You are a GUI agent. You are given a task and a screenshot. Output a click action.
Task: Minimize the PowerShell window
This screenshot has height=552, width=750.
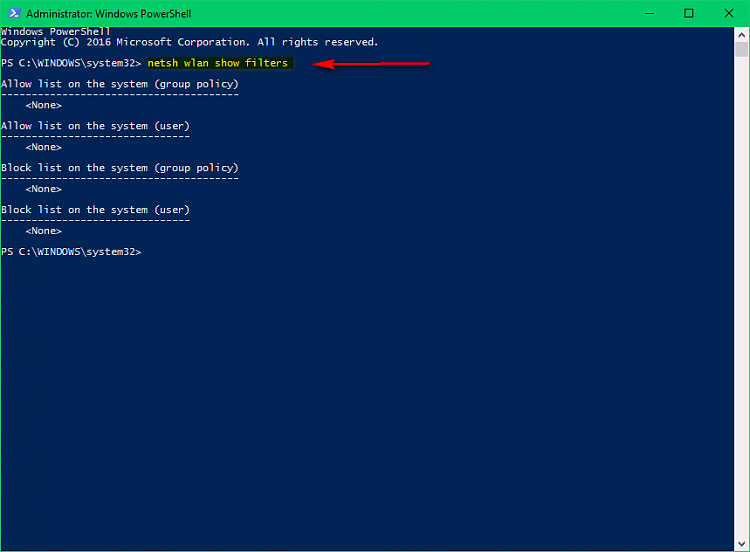pos(642,14)
